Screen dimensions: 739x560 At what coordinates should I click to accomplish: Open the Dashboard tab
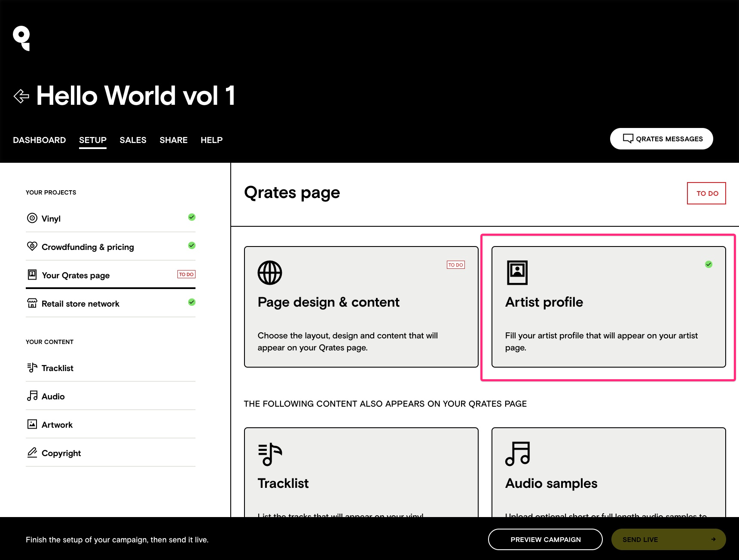coord(39,140)
